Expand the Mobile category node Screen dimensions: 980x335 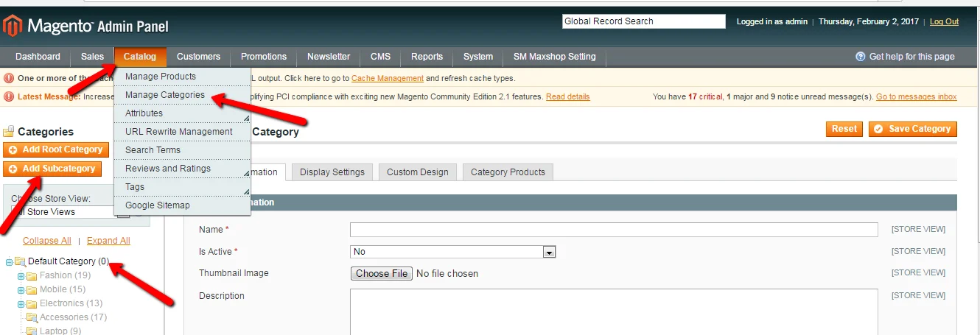[x=21, y=290]
